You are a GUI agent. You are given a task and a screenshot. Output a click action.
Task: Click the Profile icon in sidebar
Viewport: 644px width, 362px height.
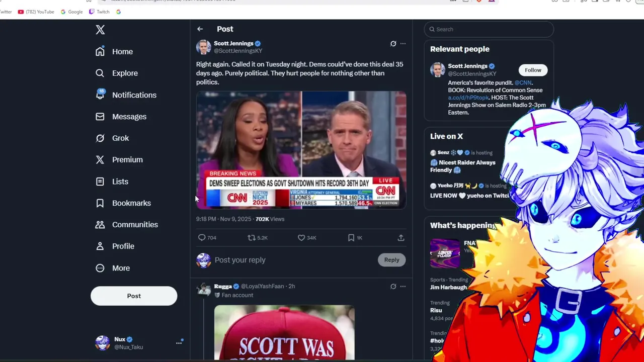pos(100,246)
